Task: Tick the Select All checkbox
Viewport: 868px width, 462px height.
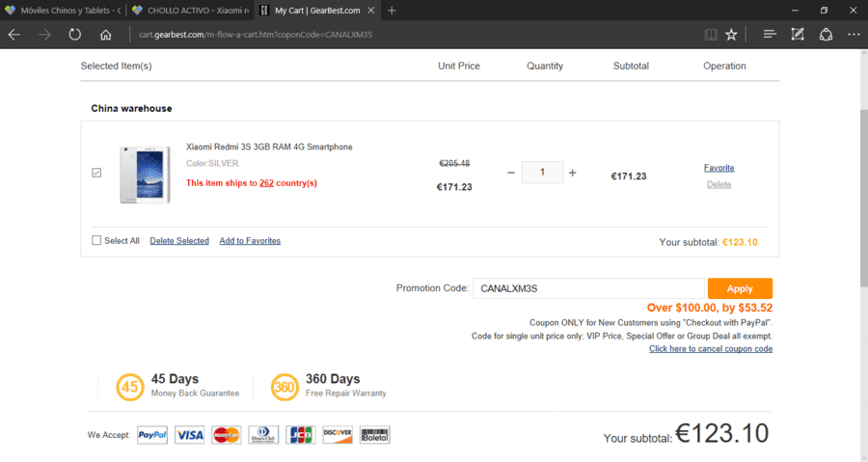Action: click(96, 240)
